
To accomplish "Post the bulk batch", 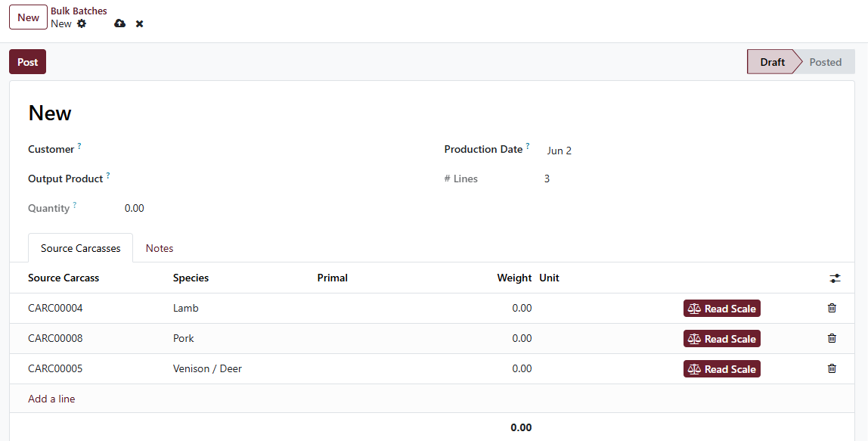I will pos(28,62).
